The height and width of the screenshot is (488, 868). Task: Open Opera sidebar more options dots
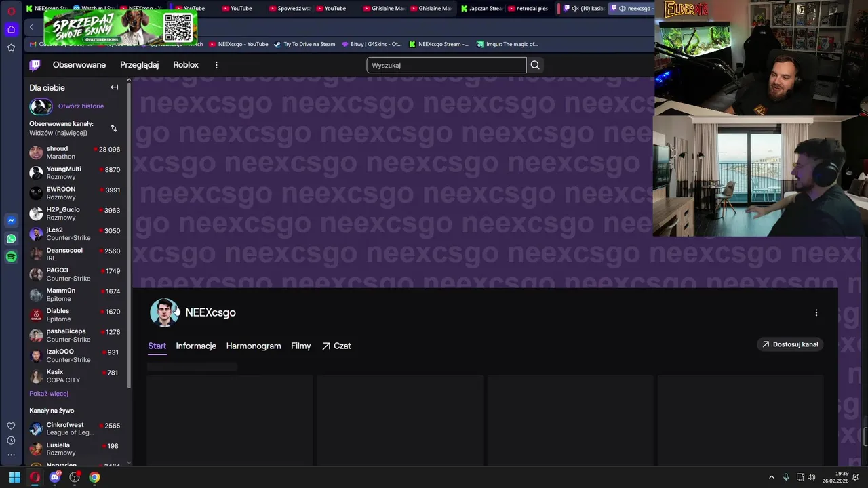(x=11, y=455)
